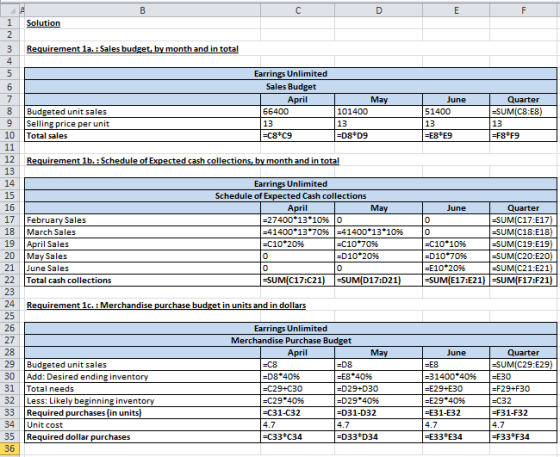
Task: Click the June Sales row label
Action: [48, 268]
